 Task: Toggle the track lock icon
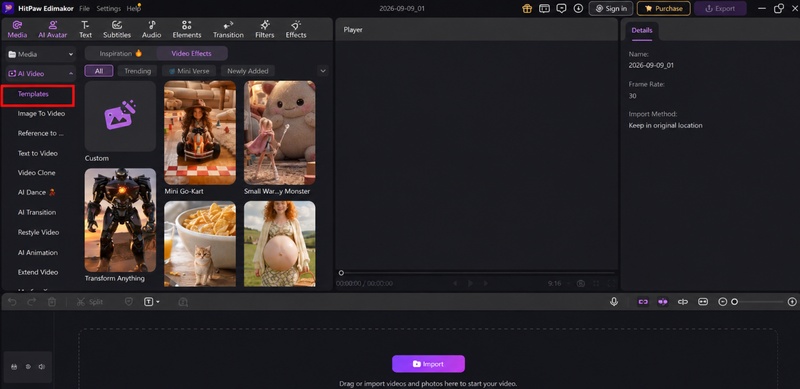point(14,367)
